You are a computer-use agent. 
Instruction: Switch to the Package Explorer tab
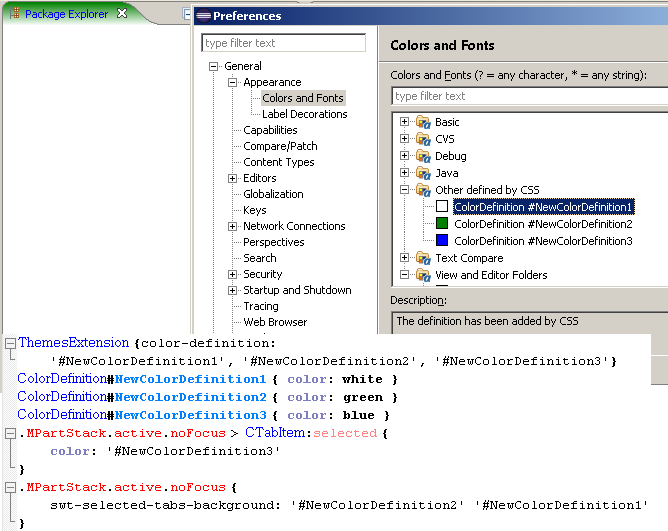[x=66, y=14]
